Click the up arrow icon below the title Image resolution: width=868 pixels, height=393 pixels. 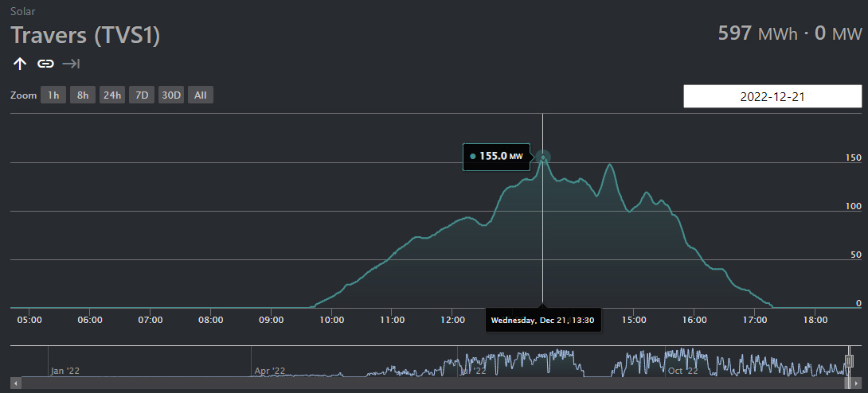click(x=20, y=64)
